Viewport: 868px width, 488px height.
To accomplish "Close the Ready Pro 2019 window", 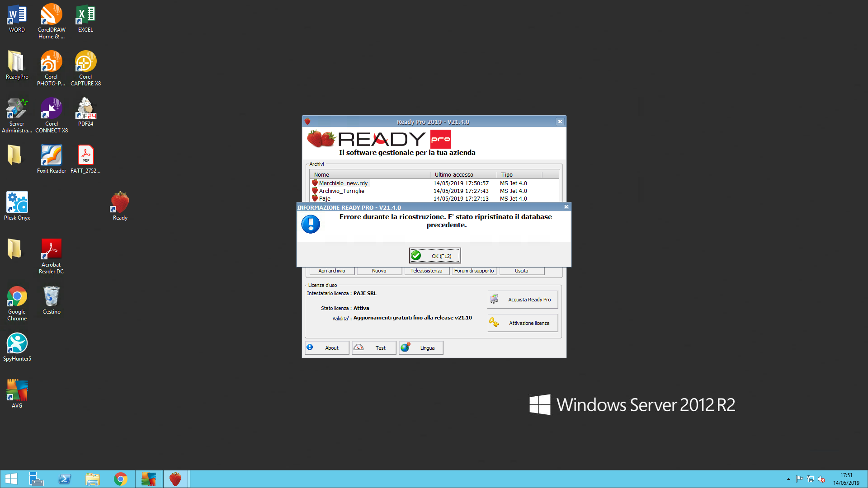I will point(560,122).
